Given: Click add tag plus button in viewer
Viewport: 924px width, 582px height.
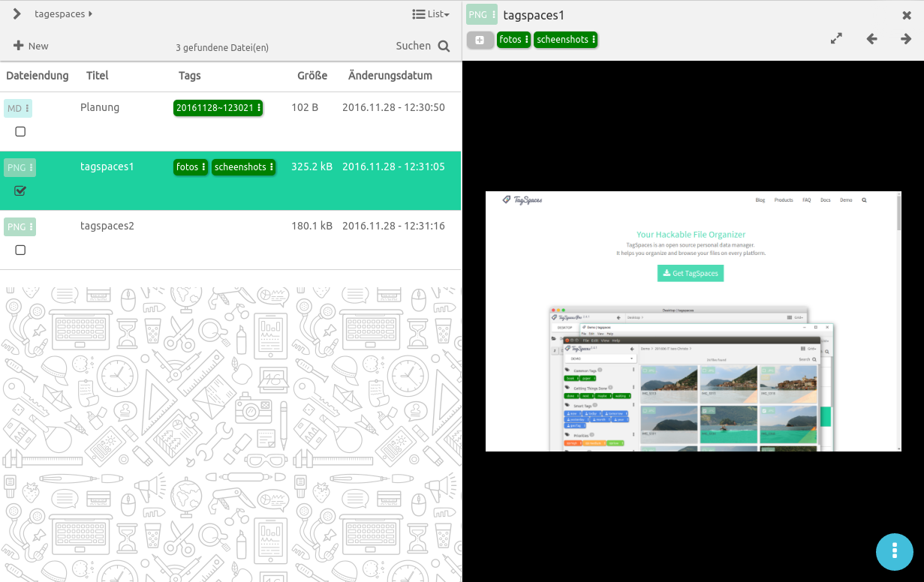Looking at the screenshot, I should coord(480,40).
